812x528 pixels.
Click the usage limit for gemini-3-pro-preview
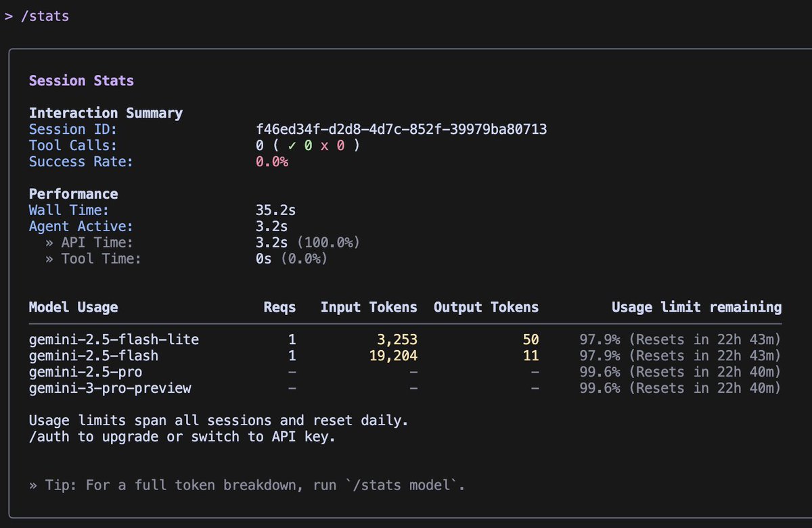(x=681, y=389)
